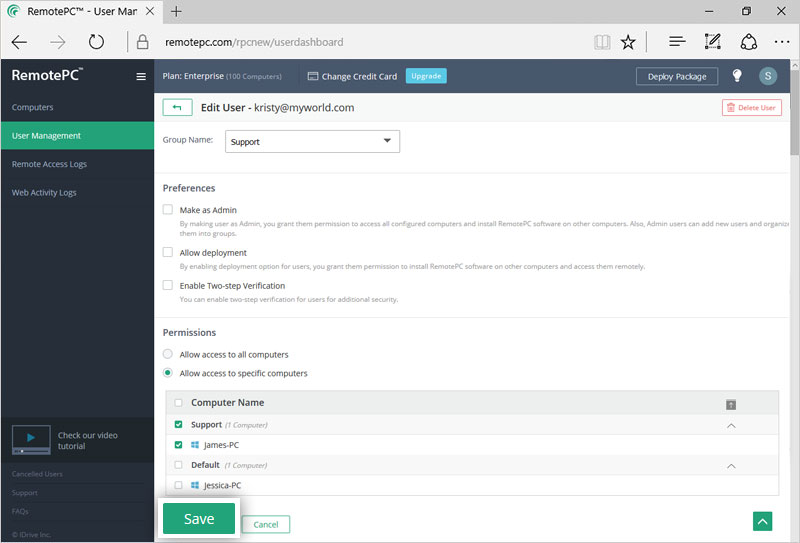
Task: Select Allow access to all computers
Action: click(167, 354)
